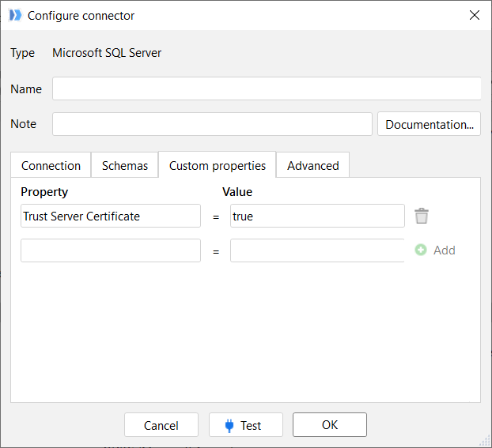Viewport: 492px width, 448px height.
Task: Confirm settings with the OK button
Action: pyautogui.click(x=330, y=424)
